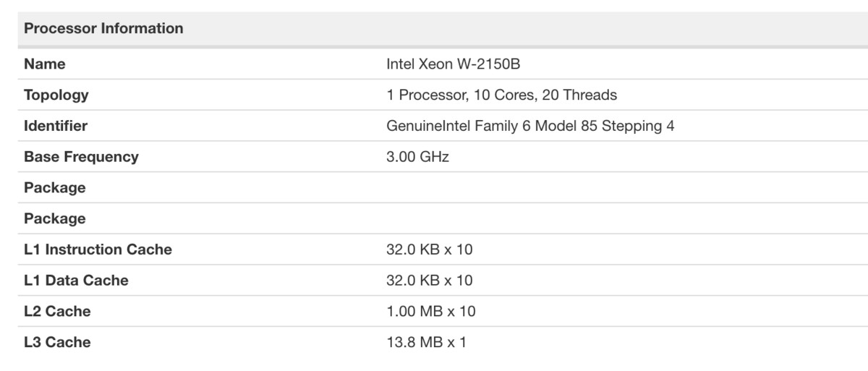Viewport: 868px width, 371px height.
Task: Click the 1 Processor, 10 Cores, 20 Threads text
Action: pos(502,95)
